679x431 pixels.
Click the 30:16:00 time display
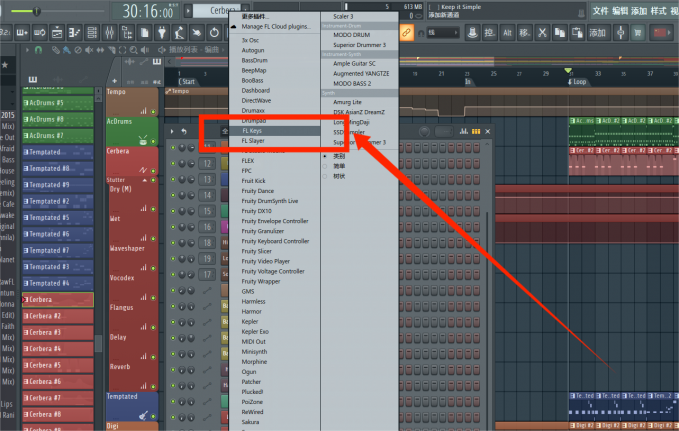147,11
